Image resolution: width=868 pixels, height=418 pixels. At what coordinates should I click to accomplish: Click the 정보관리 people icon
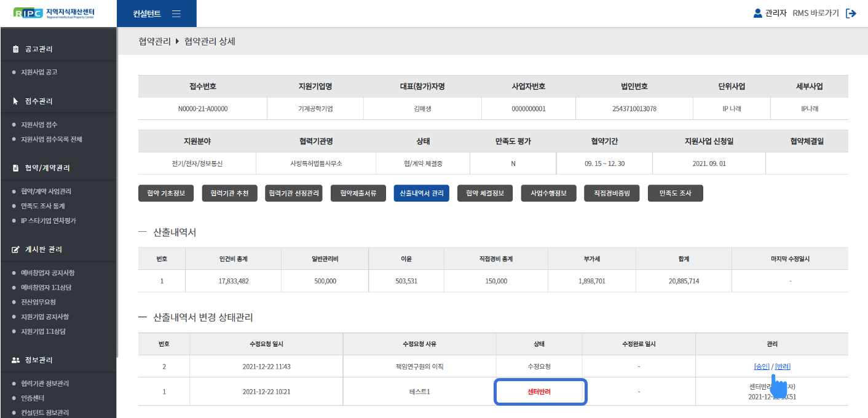tap(16, 360)
